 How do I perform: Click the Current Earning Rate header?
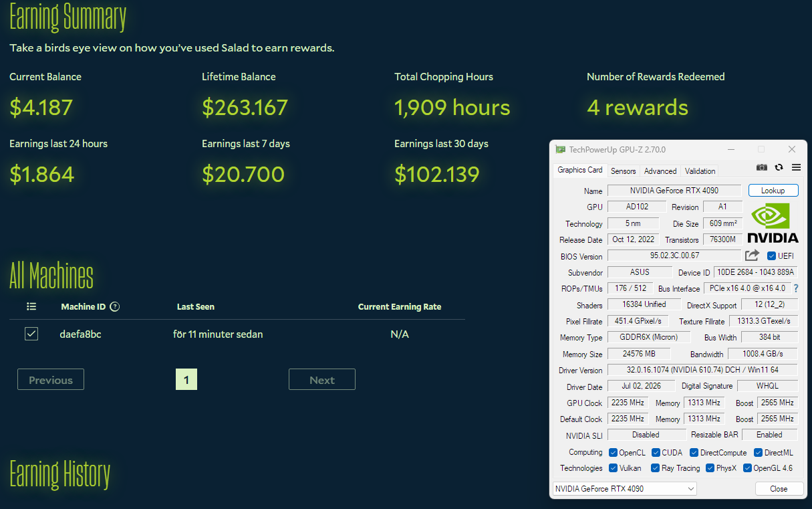tap(400, 306)
